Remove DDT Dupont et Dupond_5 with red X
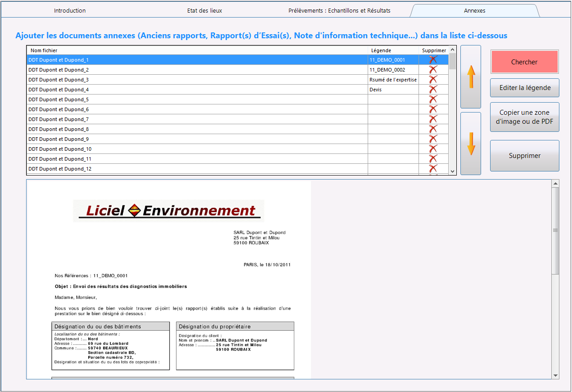Image resolution: width=572 pixels, height=392 pixels. pyautogui.click(x=433, y=99)
